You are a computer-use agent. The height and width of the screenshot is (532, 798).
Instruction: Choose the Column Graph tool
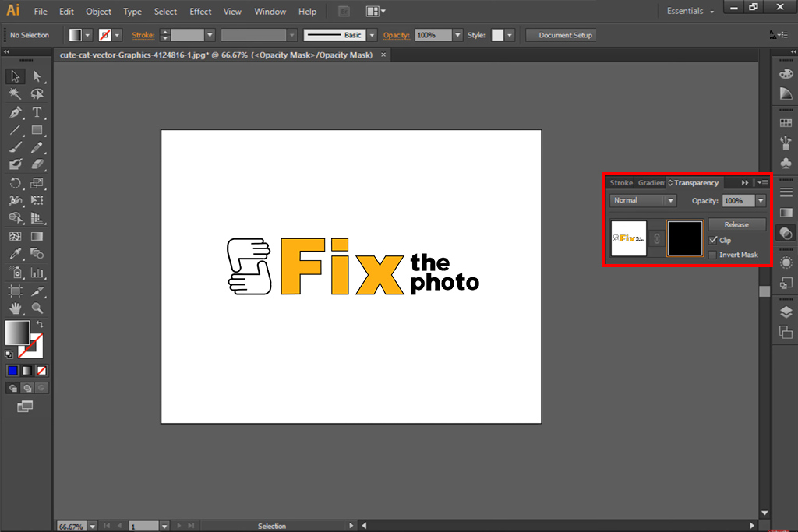click(x=37, y=273)
